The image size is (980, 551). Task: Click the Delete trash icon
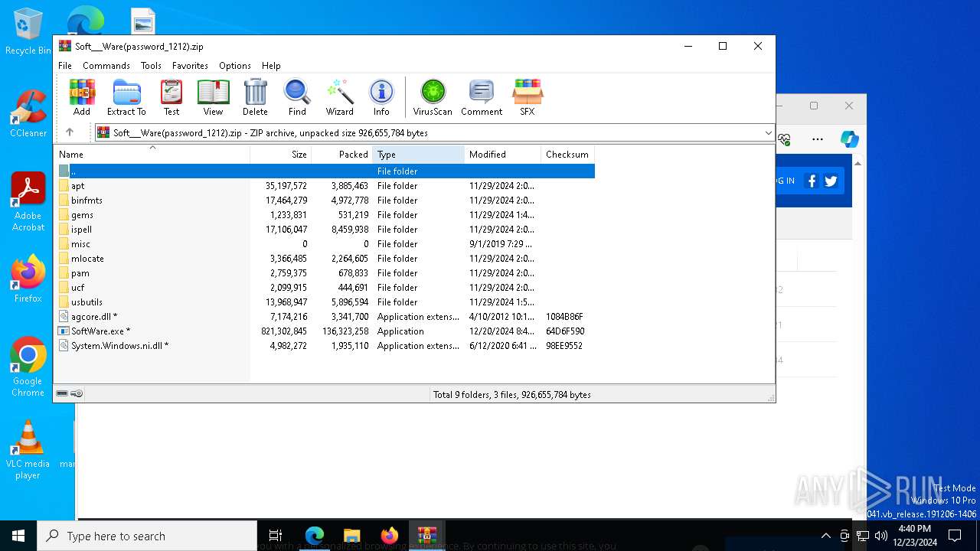[x=255, y=97]
